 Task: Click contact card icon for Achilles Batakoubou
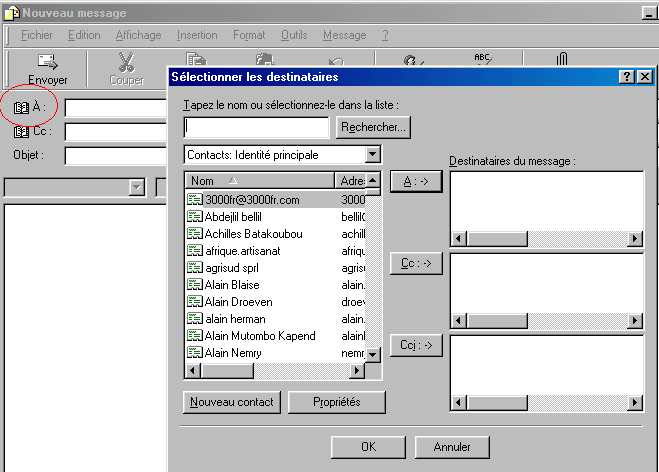tap(195, 233)
